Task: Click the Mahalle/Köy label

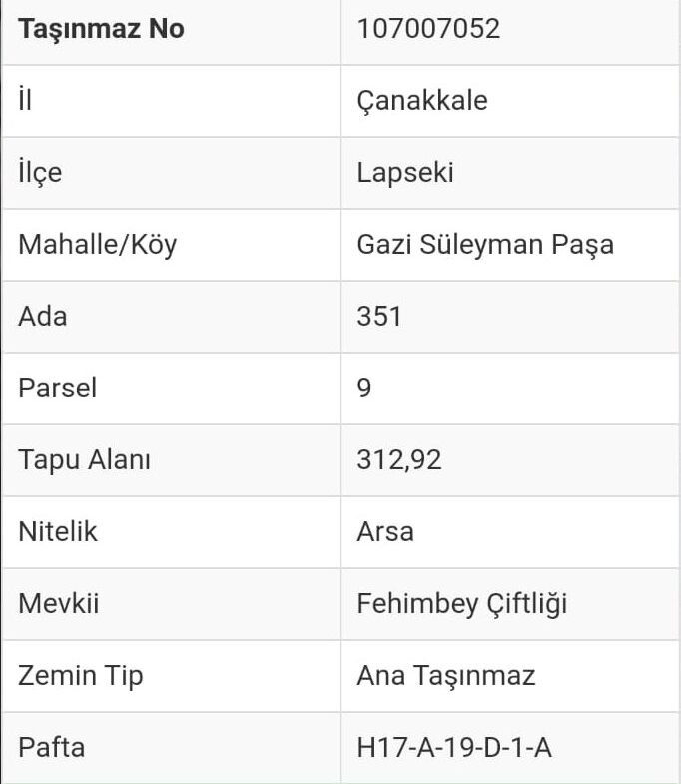Action: (97, 245)
